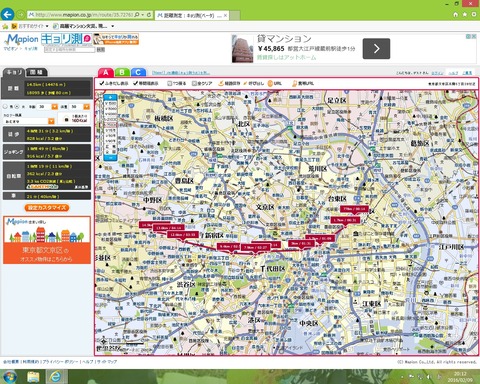The height and width of the screenshot is (384, 480).
Task: Select the 男 gender radio button
Action: click(5, 107)
